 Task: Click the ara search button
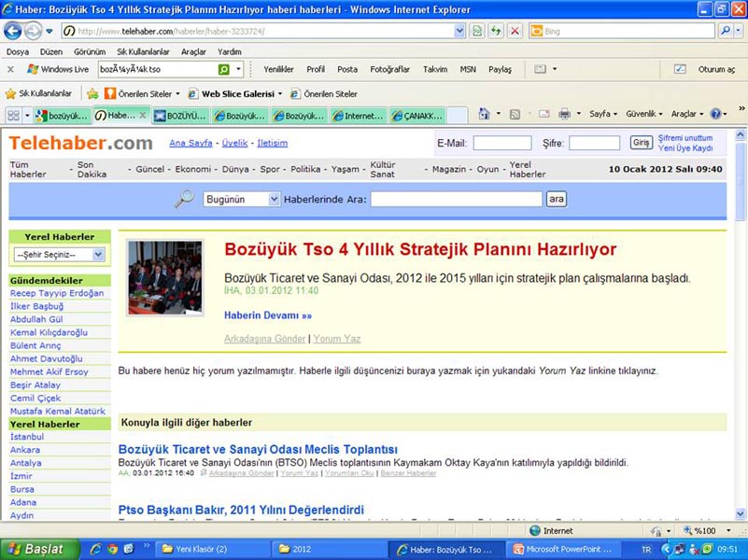557,199
